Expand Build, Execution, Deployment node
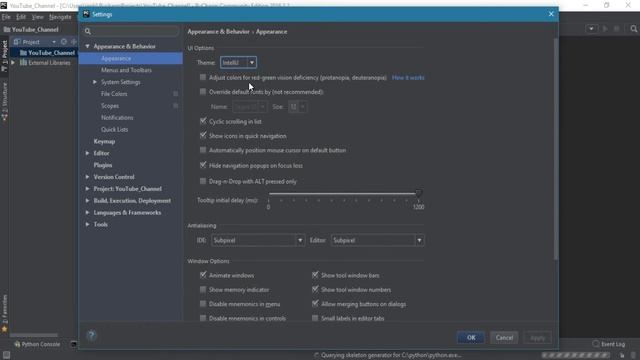The image size is (640, 360). [x=87, y=200]
